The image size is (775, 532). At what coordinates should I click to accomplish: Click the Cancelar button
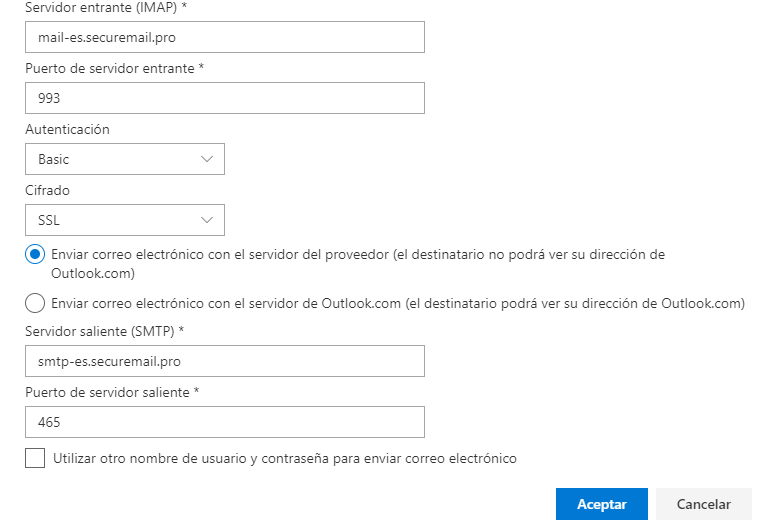[703, 504]
